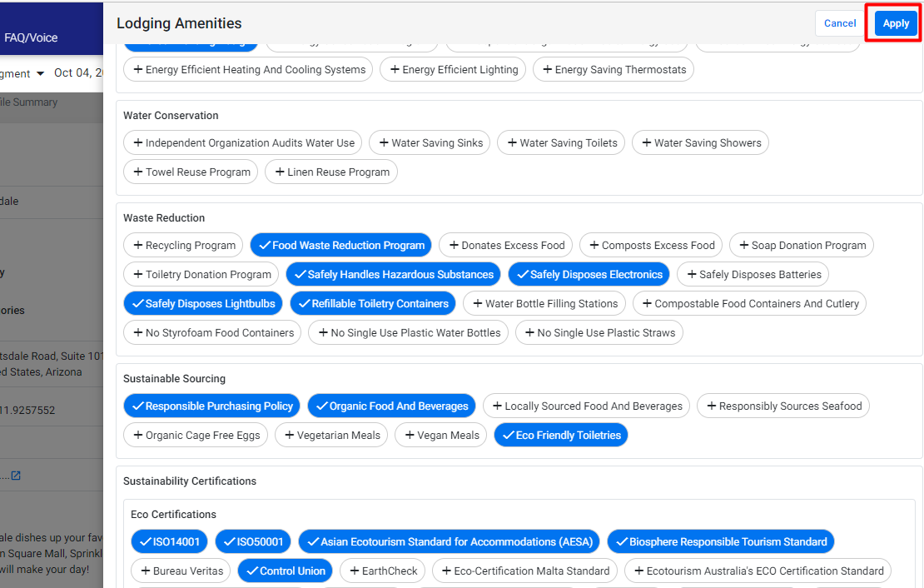
Task: Add Donates Excess Food amenity
Action: click(x=505, y=245)
